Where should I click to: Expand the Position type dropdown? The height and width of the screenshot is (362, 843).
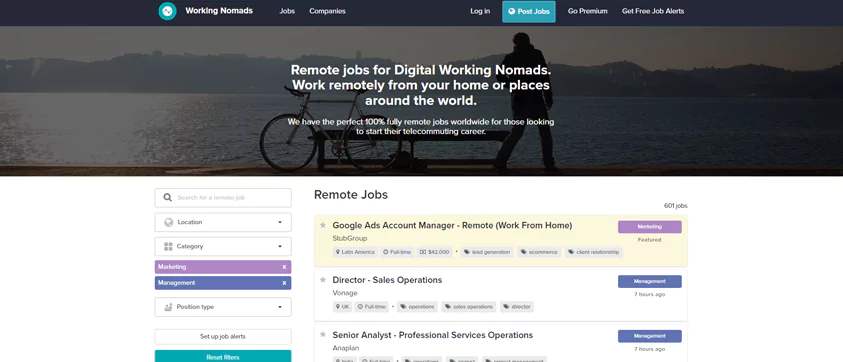pos(223,307)
